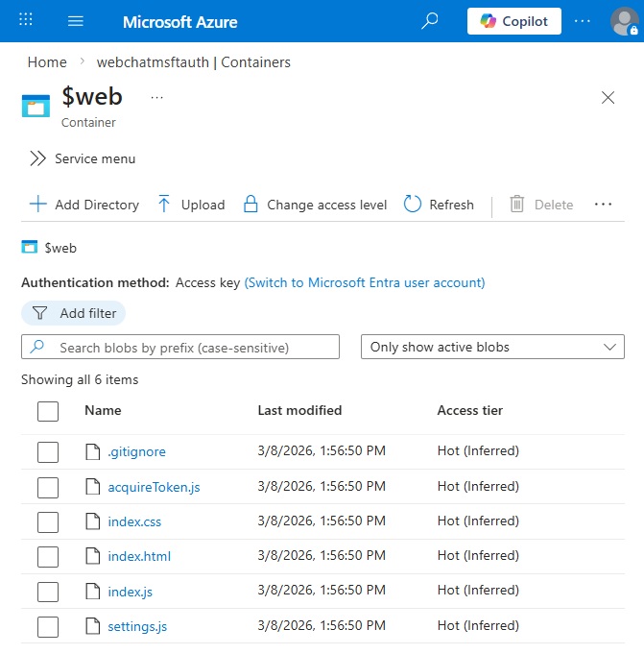Go to Home breadcrumb
This screenshot has height=654, width=644.
pyautogui.click(x=47, y=62)
